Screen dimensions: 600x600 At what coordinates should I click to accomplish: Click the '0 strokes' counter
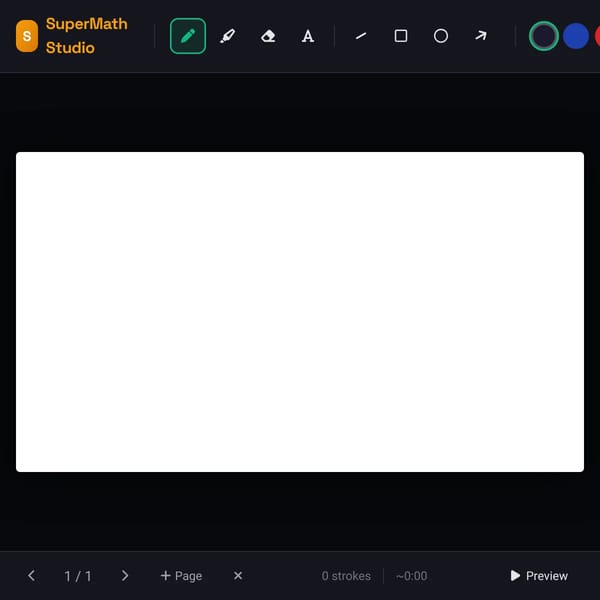click(x=346, y=576)
